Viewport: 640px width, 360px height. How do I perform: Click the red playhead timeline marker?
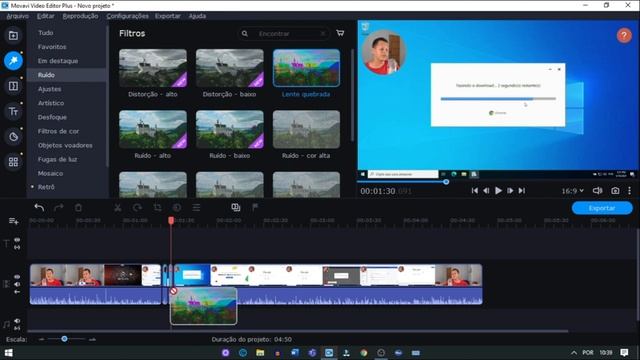click(171, 220)
